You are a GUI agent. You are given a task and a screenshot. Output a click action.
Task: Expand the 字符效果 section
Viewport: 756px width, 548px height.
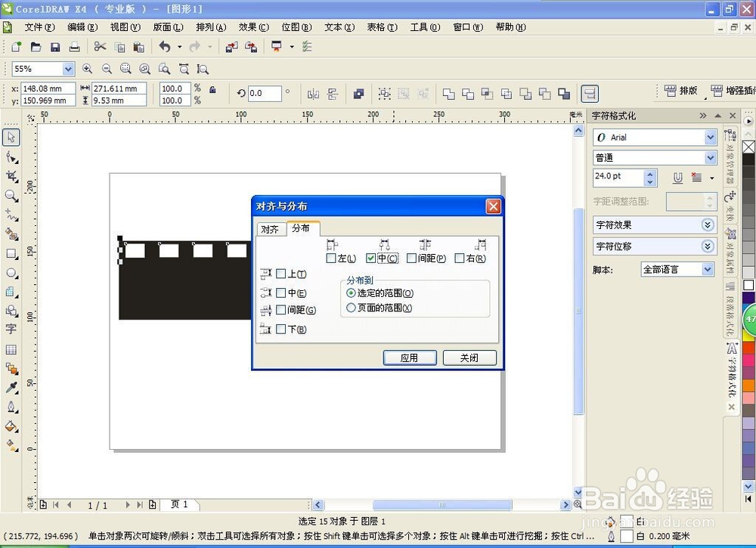click(x=708, y=224)
